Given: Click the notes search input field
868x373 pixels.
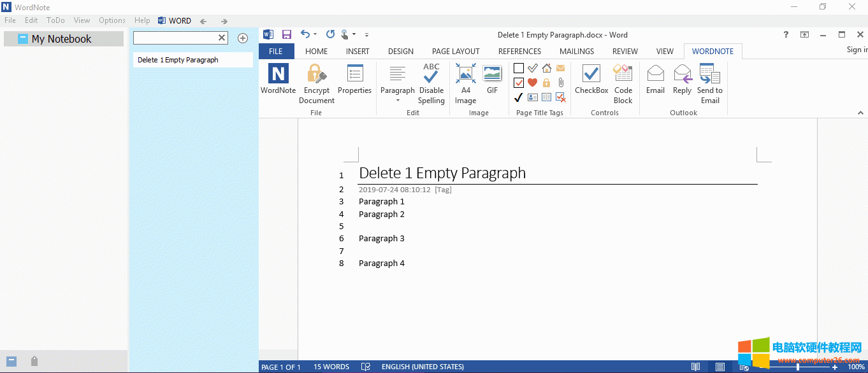Looking at the screenshot, I should coord(175,38).
